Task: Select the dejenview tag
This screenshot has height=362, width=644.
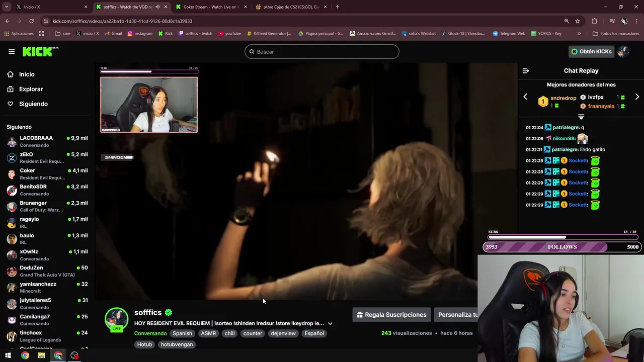Action: pyautogui.click(x=283, y=333)
